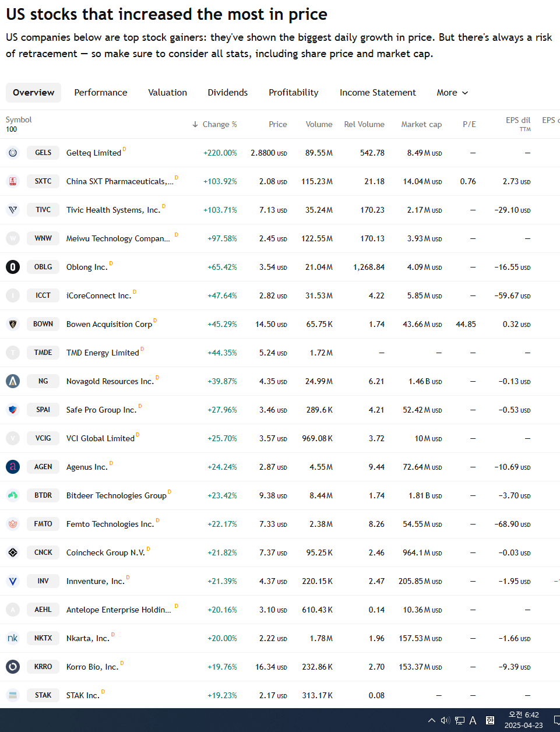Click the BOWN company logo icon
The height and width of the screenshot is (732, 560).
tap(13, 324)
